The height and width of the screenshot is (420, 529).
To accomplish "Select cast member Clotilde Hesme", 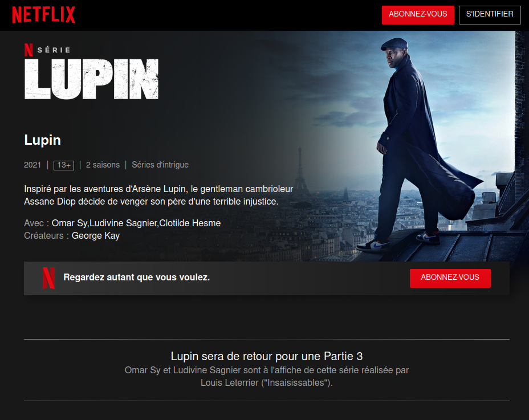I will [190, 223].
